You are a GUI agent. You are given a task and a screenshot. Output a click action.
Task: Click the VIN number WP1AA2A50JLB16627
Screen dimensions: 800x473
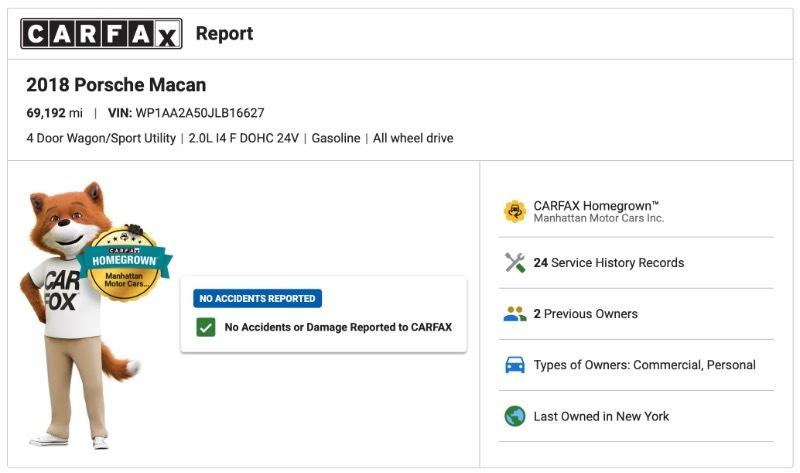pyautogui.click(x=199, y=113)
